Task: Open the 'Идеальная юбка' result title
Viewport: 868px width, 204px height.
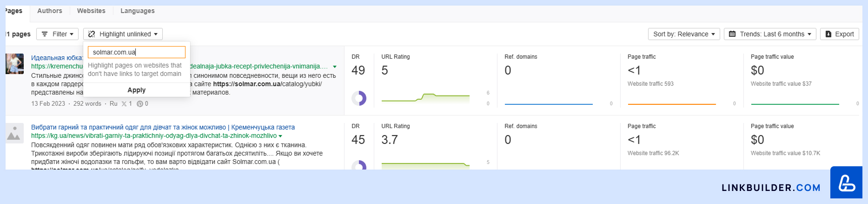Action: [57, 58]
